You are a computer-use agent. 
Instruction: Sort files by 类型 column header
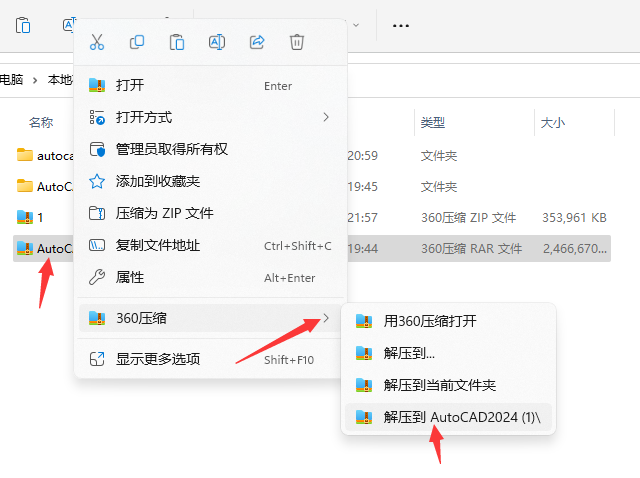click(433, 122)
